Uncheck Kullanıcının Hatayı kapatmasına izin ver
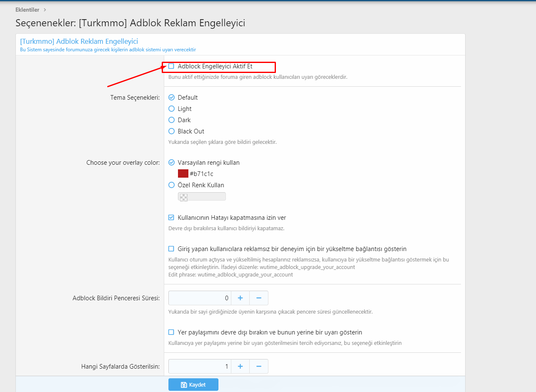This screenshot has width=536, height=392. [171, 217]
